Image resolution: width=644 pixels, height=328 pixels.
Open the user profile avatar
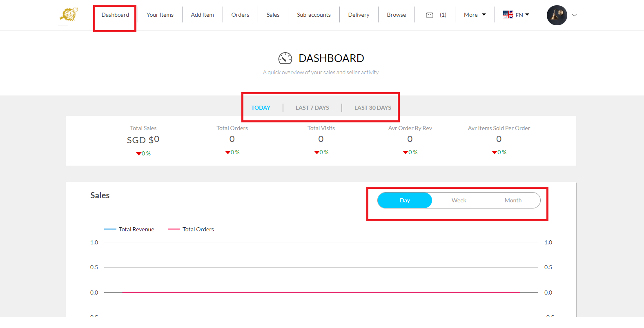[557, 15]
